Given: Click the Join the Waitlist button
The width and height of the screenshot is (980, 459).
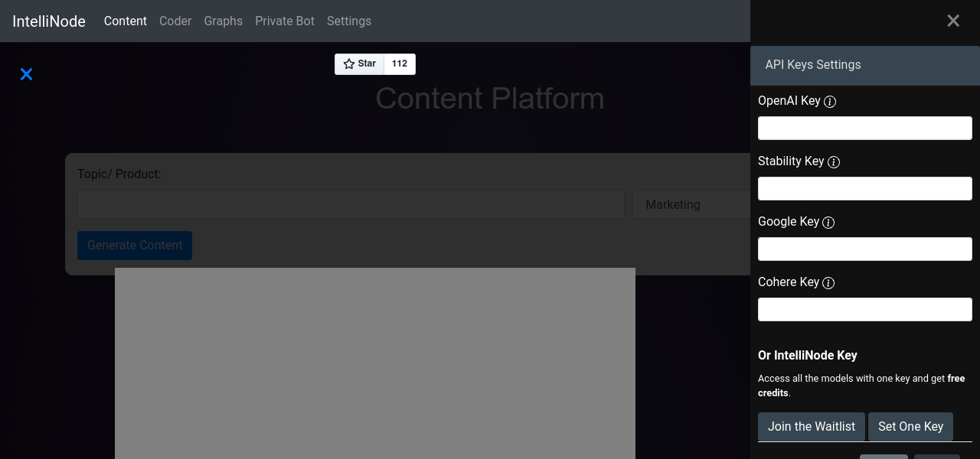Looking at the screenshot, I should tap(811, 427).
